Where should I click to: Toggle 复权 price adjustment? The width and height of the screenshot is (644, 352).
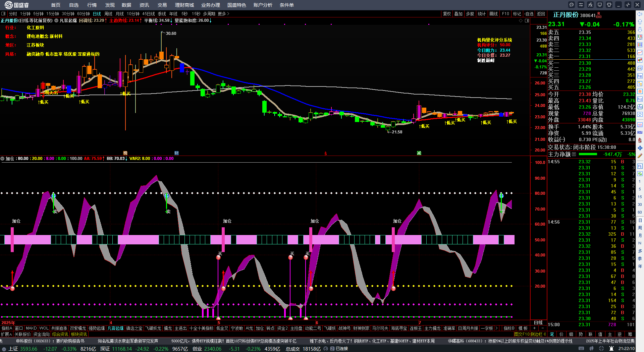tap(447, 14)
